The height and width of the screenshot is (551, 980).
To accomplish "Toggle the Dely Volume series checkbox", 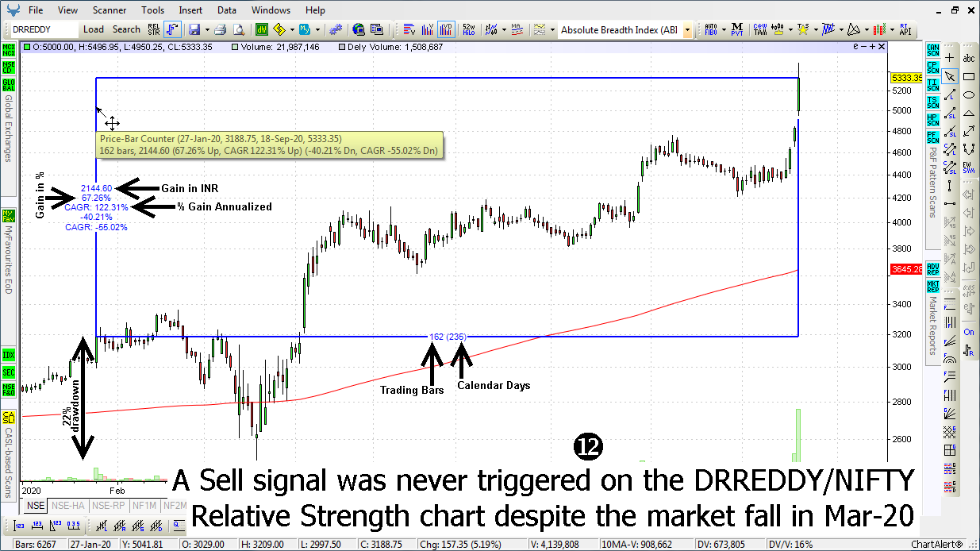I will point(342,47).
